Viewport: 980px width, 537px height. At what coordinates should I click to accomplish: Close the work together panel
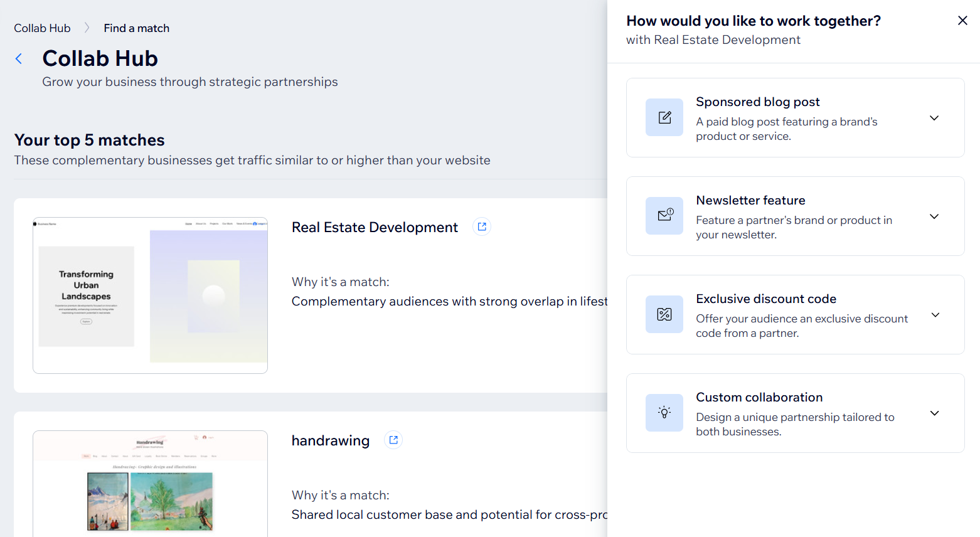click(x=962, y=21)
